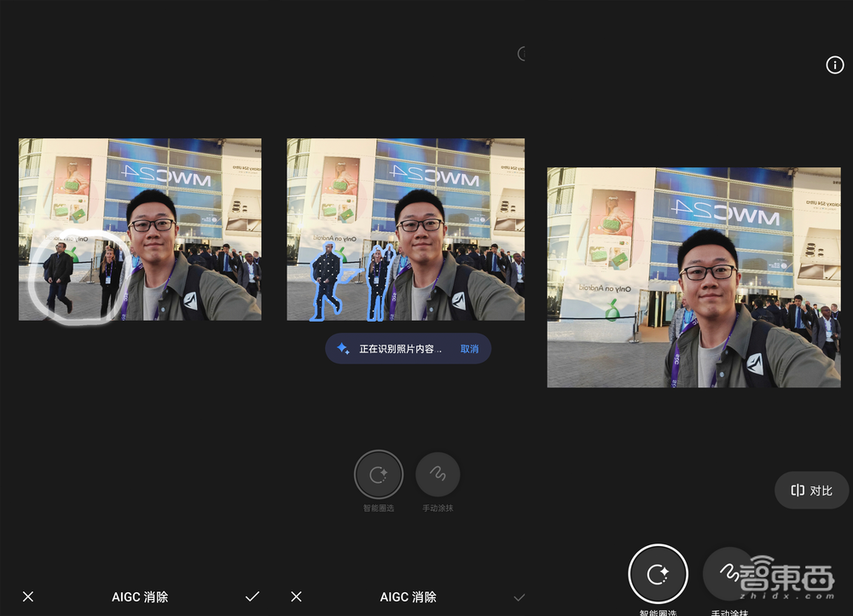Enable the large 智能圈选 circle button
This screenshot has width=853, height=616.
tap(658, 573)
